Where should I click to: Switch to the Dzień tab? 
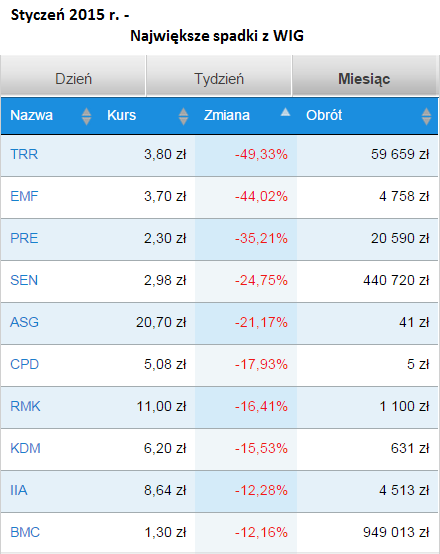[x=73, y=76]
